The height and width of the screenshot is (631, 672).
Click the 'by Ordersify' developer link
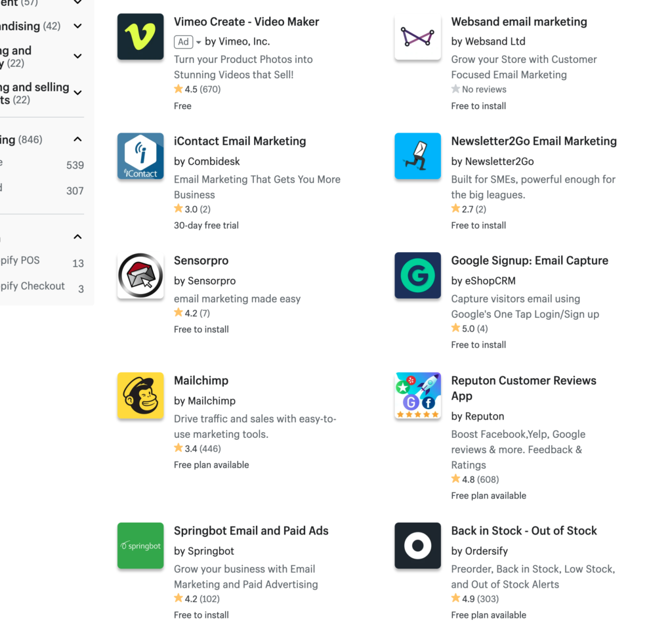tap(479, 551)
